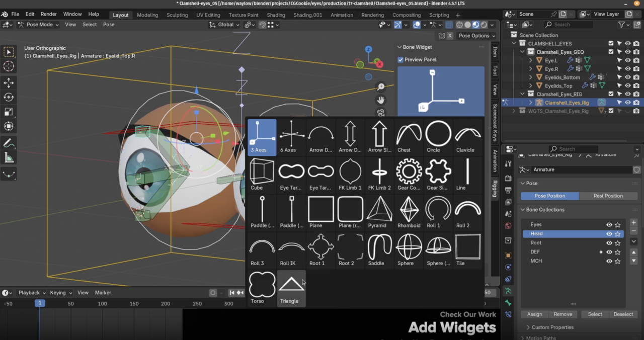644x340 pixels.
Task: Switch viewport to Material Preview shading mode
Action: point(476,25)
